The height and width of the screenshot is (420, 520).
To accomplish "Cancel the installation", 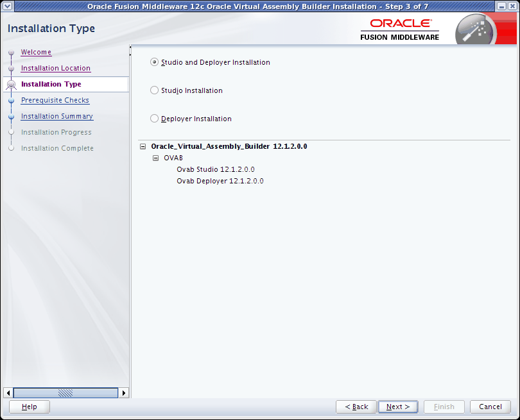I will click(490, 407).
